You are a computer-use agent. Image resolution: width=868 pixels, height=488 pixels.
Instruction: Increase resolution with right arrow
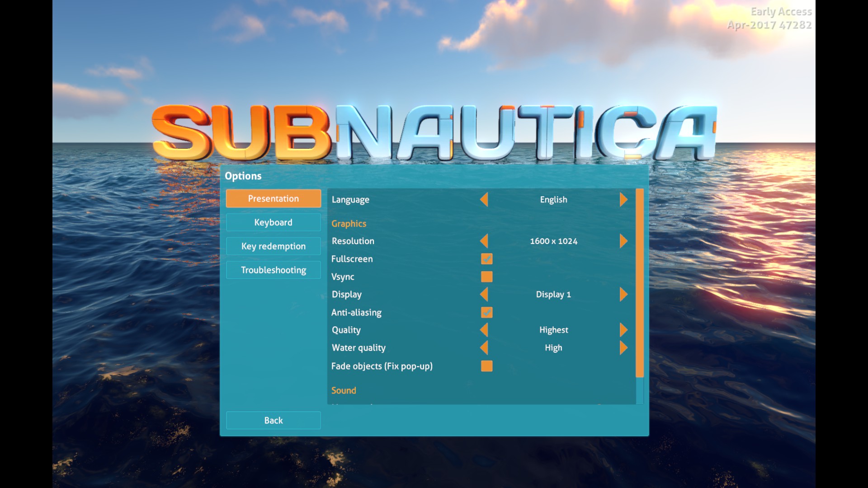(623, 241)
